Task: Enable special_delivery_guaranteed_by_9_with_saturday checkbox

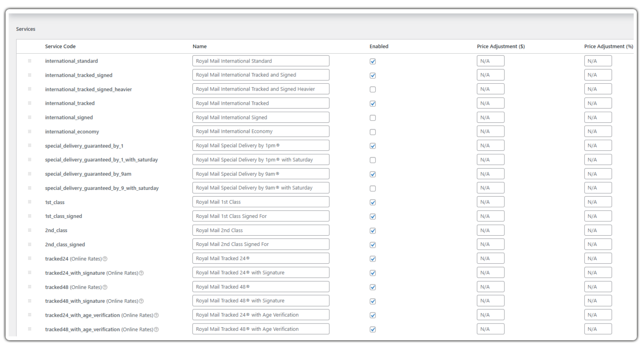Action: [373, 188]
